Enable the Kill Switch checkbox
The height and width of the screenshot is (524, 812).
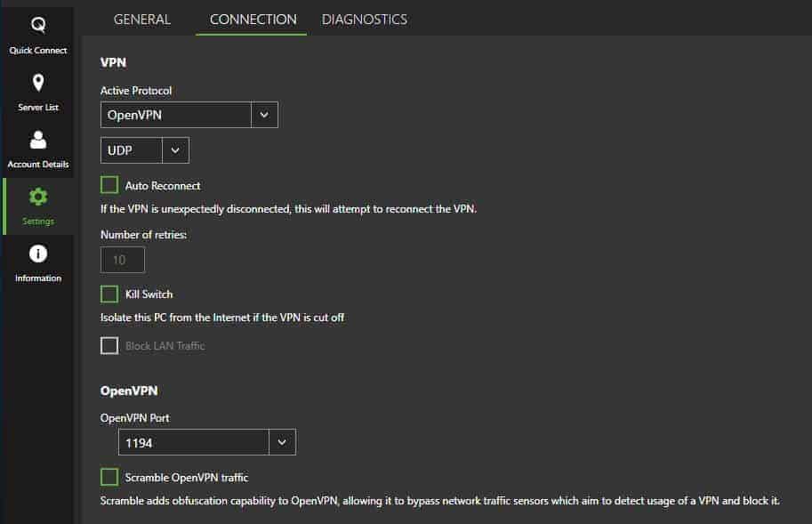click(109, 294)
